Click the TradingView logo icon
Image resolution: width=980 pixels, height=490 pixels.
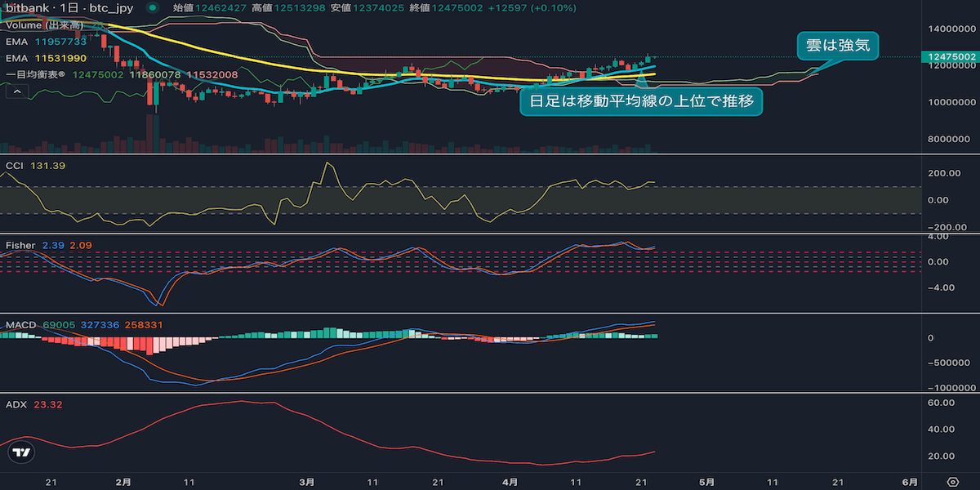pos(22,453)
